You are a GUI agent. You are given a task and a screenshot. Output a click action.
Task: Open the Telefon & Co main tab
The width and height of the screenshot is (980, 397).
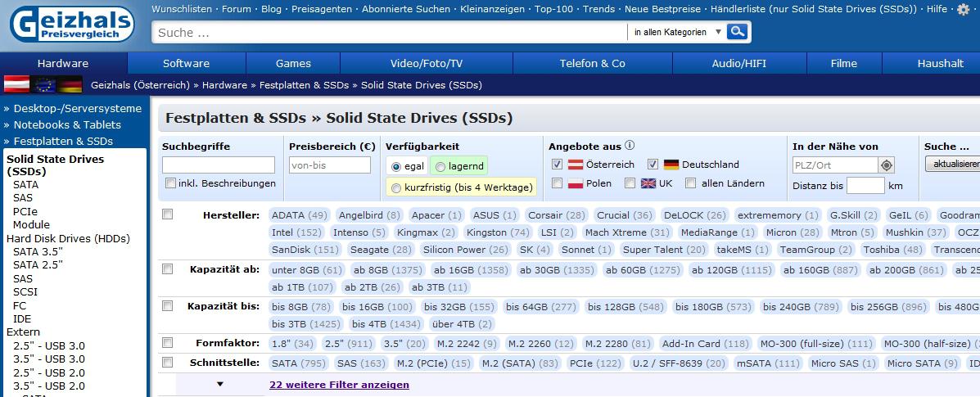pyautogui.click(x=593, y=63)
